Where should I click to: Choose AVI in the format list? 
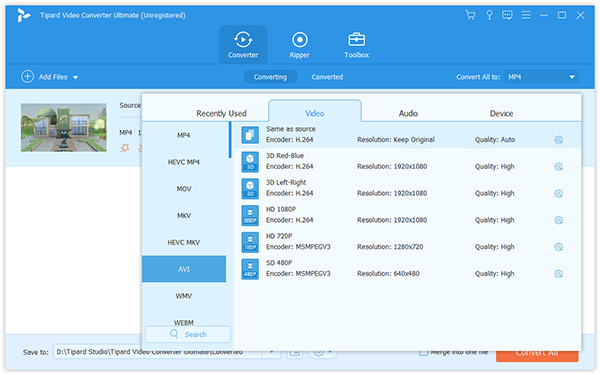tap(184, 269)
